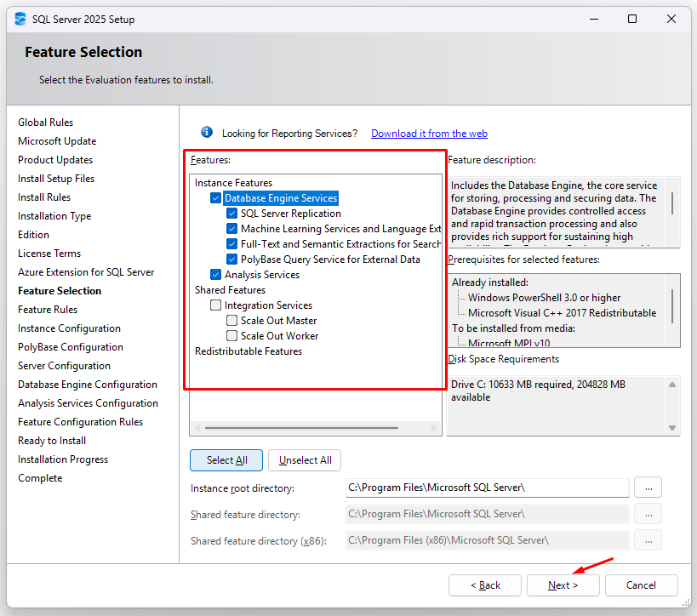Click the Select All button
Screen dimensions: 697x616
226,459
